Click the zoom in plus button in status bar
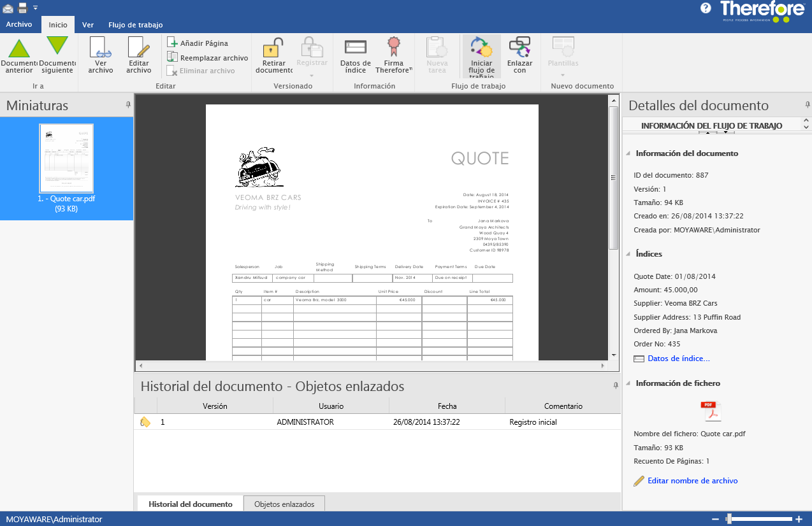The height and width of the screenshot is (526, 812). pos(799,519)
